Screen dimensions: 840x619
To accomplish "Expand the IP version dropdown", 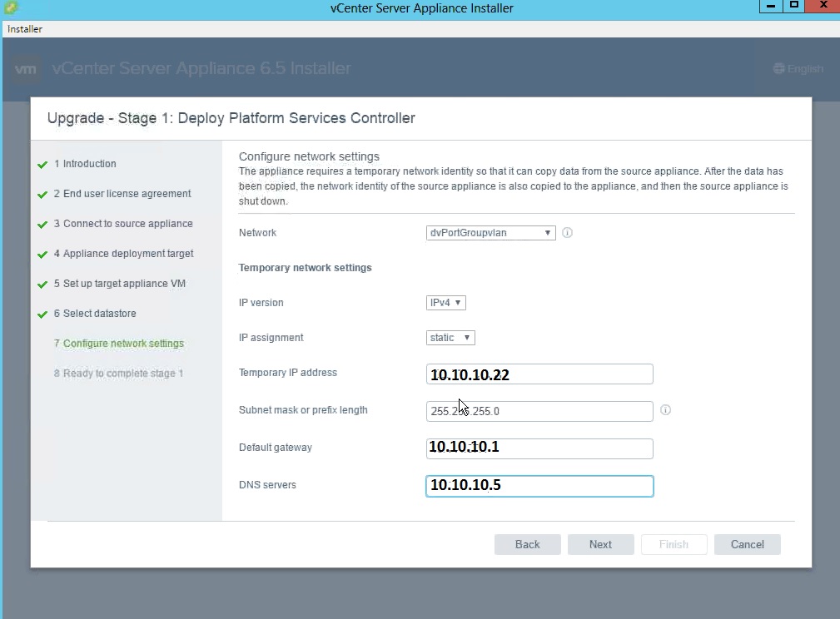I will pyautogui.click(x=445, y=303).
